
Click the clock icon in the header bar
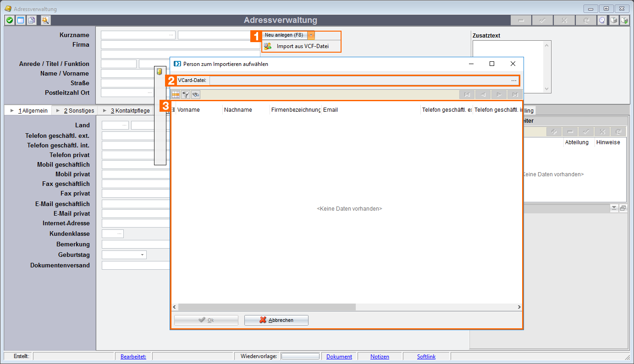coord(602,20)
